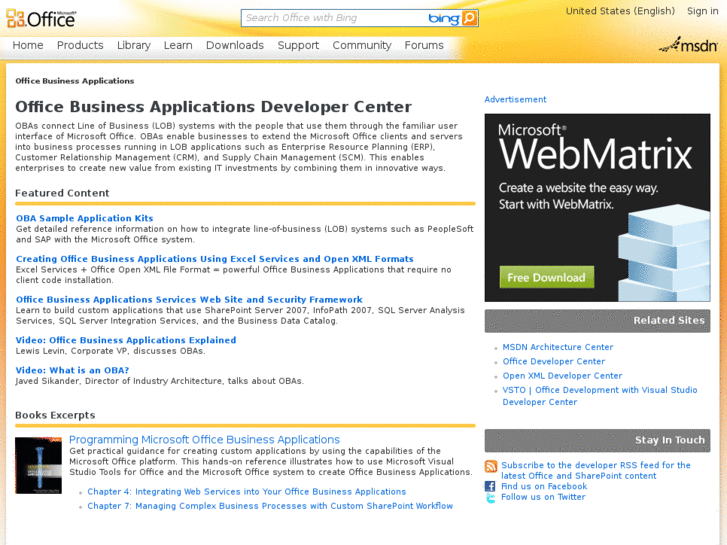Click the Books Excerpts heading
727x545 pixels.
click(55, 415)
